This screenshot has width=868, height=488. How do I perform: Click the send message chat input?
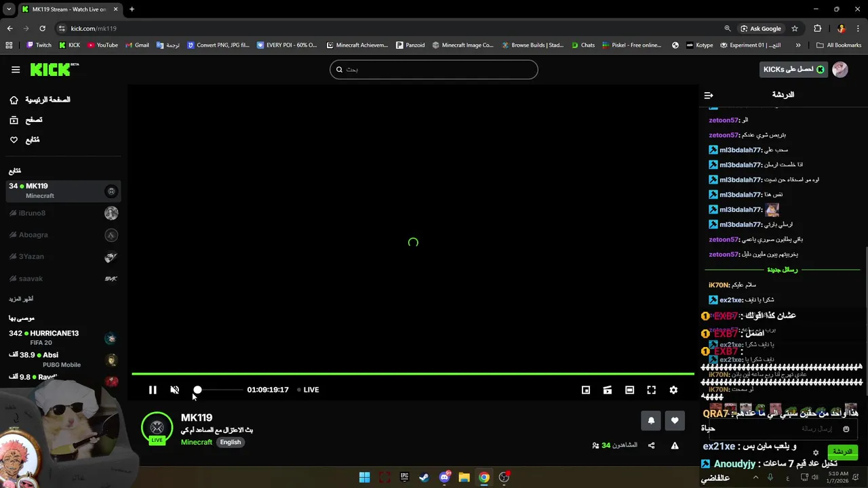pos(780,429)
